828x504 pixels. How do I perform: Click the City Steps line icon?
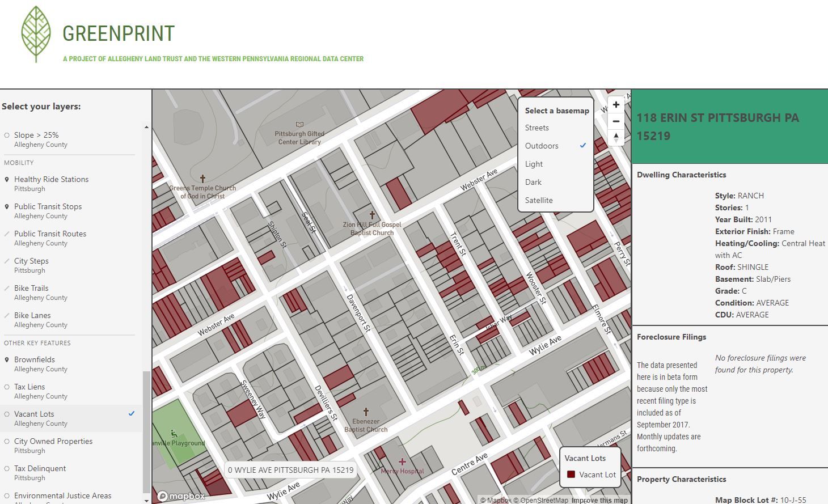7,261
